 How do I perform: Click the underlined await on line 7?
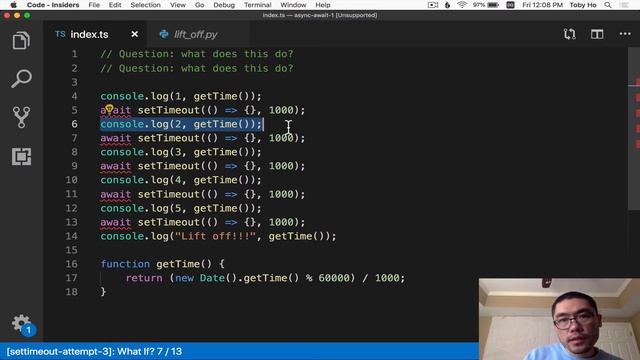coord(116,138)
